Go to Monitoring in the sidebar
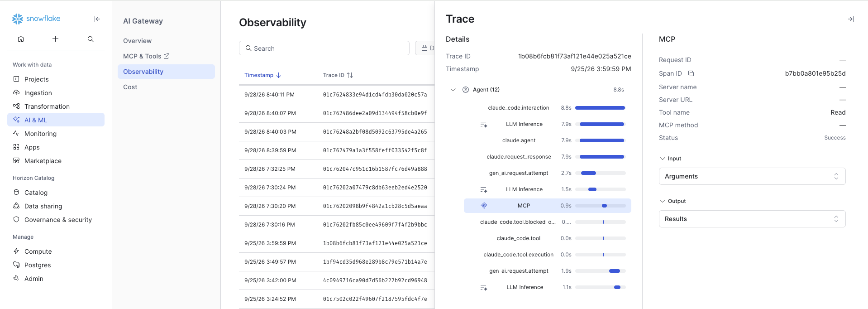The width and height of the screenshot is (868, 309). (x=56, y=133)
